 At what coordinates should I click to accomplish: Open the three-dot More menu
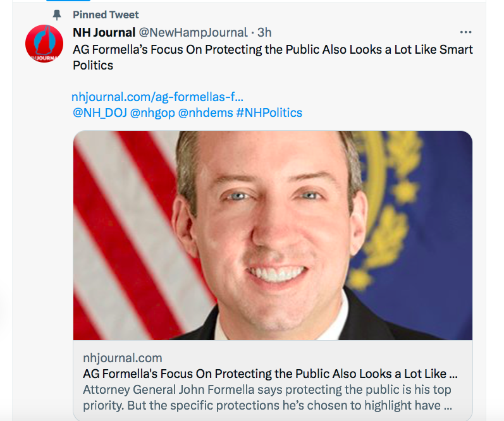[x=465, y=32]
